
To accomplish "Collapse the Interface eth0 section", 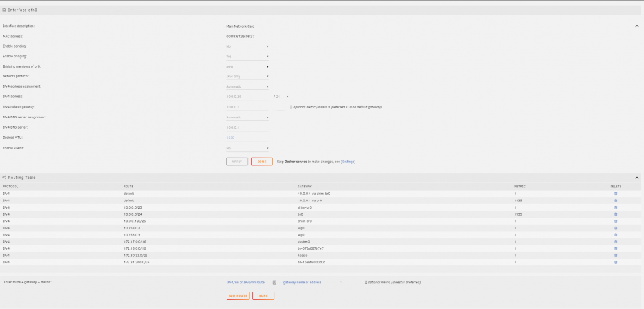I will click(x=637, y=26).
